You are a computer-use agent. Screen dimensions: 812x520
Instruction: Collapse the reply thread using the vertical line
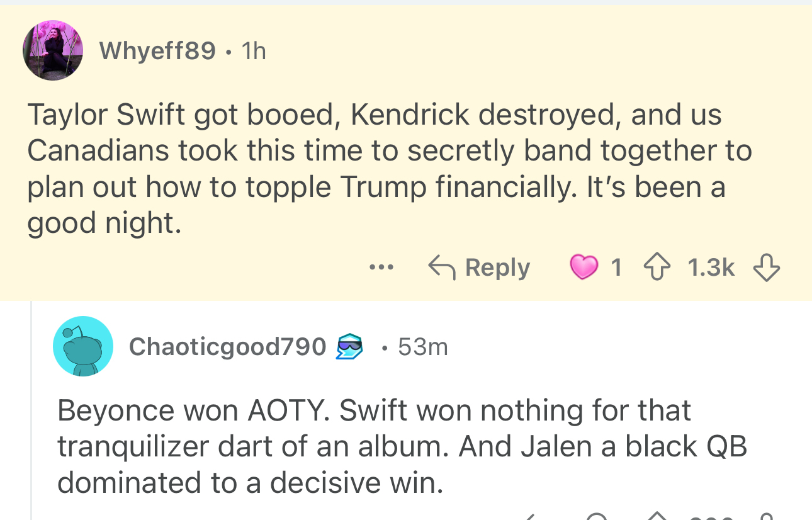click(31, 409)
